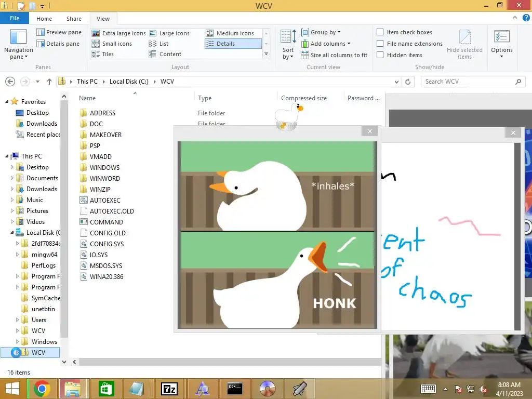The width and height of the screenshot is (532, 399).
Task: Switch layout to Extra large icons
Action: (x=119, y=33)
